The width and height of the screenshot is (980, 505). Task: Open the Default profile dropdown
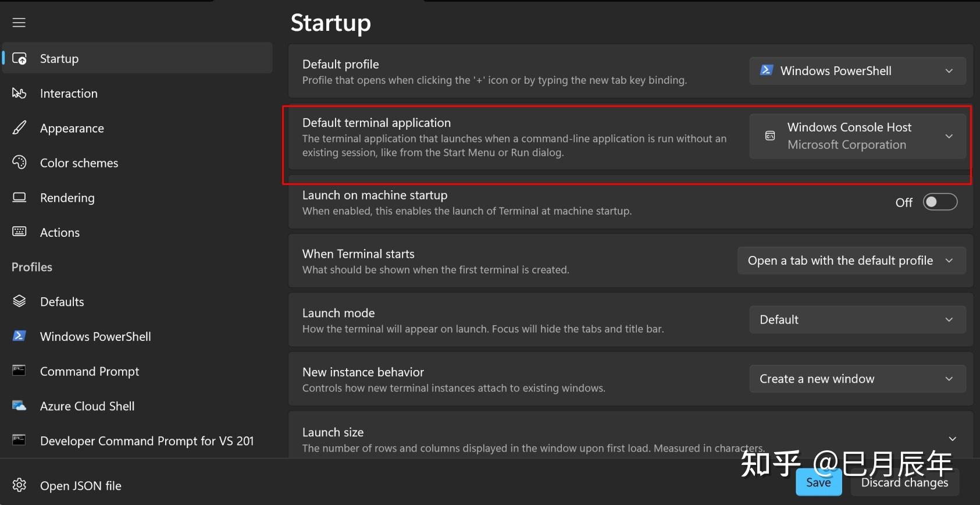coord(857,71)
